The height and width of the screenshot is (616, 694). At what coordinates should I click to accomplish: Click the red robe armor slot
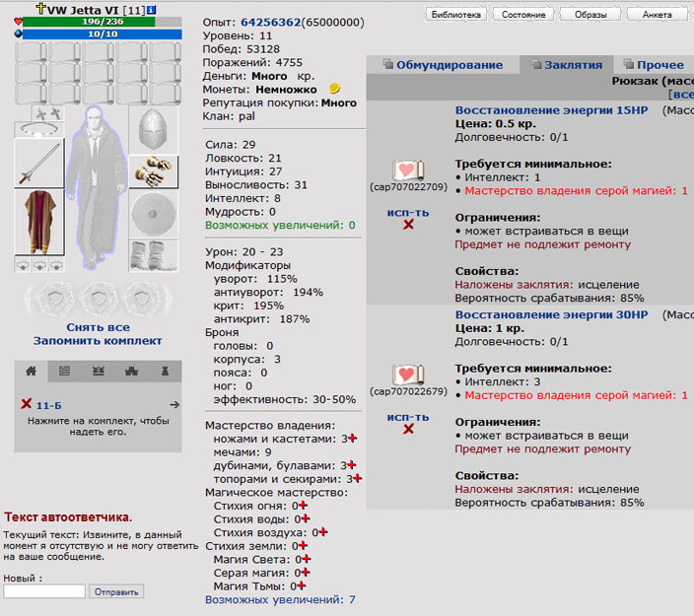pyautogui.click(x=39, y=223)
